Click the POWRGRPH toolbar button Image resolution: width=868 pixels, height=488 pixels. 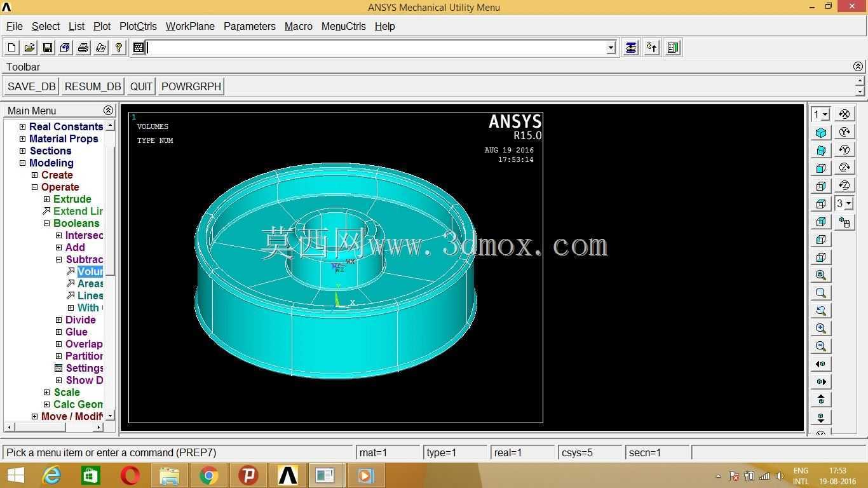click(x=191, y=86)
